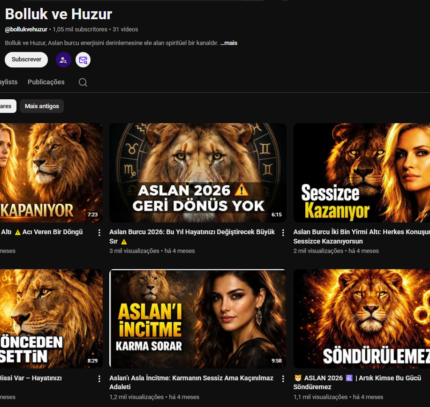The height and width of the screenshot is (407, 430).
Task: Open three-dot menu for Hayatınızı video
Action: [99, 379]
